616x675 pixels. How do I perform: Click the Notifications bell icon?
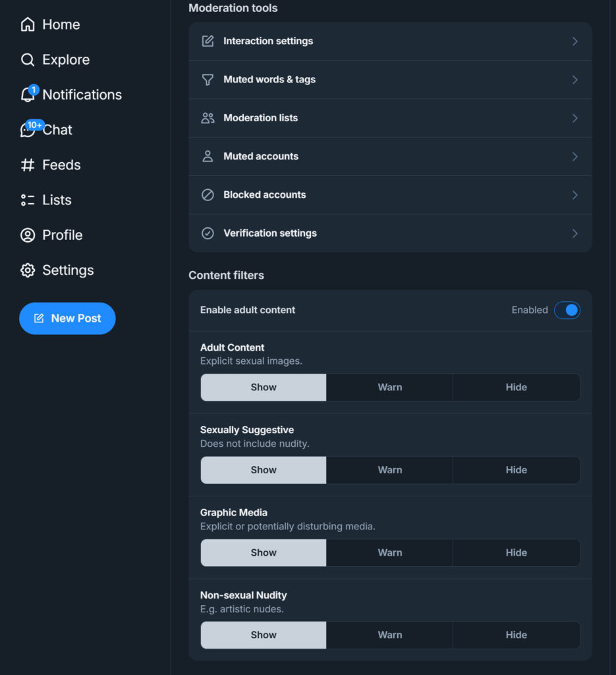pos(28,95)
